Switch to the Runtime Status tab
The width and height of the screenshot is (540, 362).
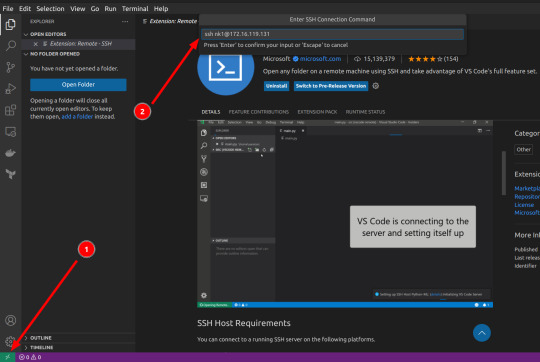[365, 112]
